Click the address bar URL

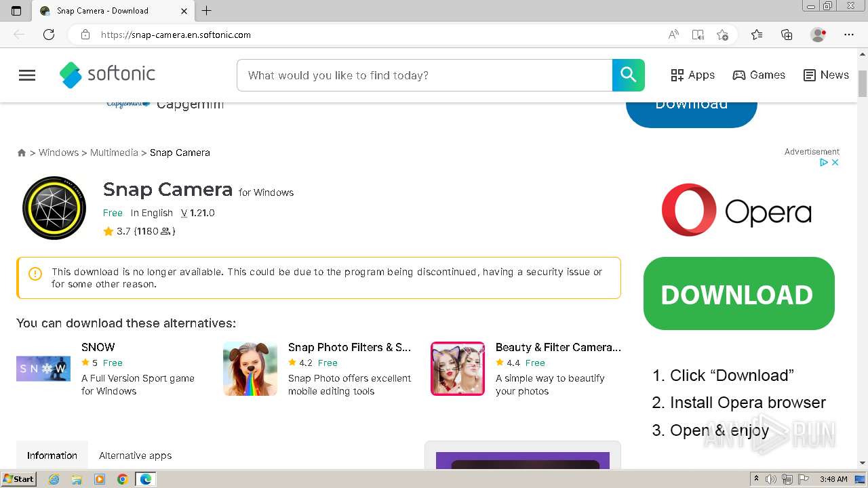(x=176, y=35)
